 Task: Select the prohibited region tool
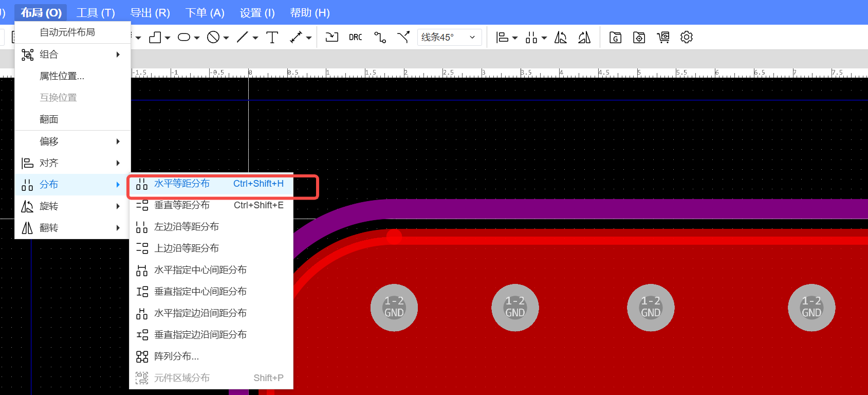click(213, 37)
